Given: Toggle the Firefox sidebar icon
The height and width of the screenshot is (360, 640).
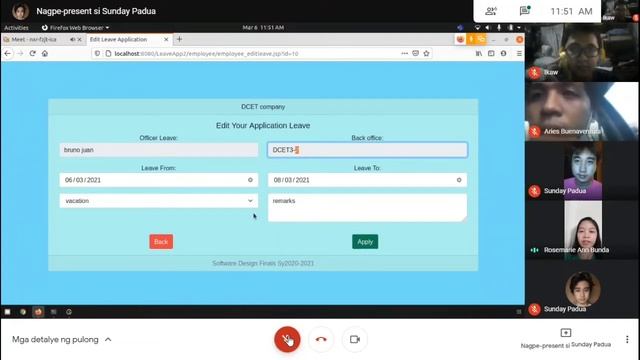Looking at the screenshot, I should [491, 53].
